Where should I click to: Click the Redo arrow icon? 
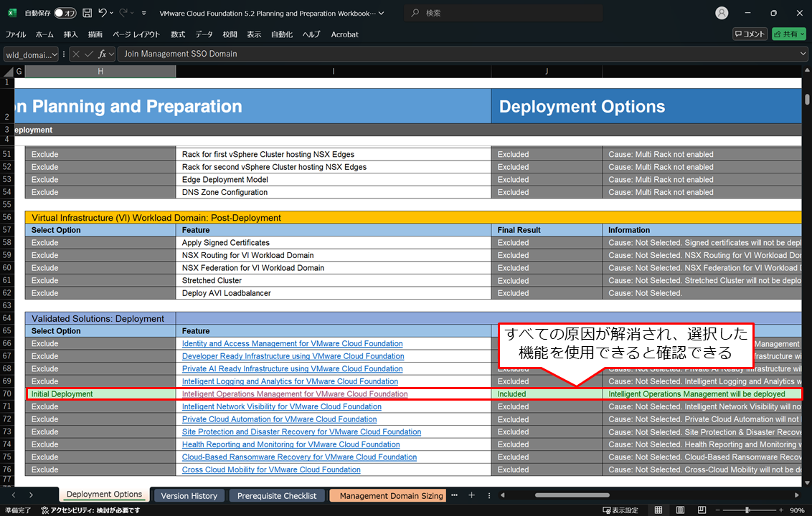(123, 13)
